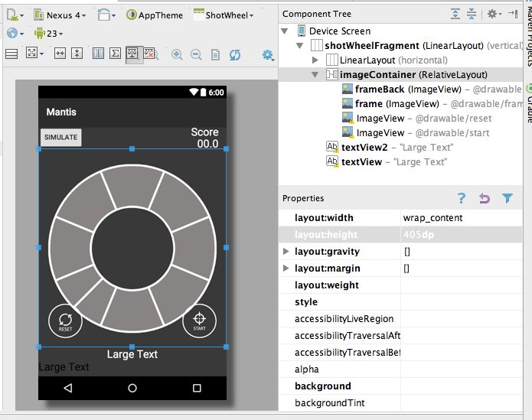The image size is (532, 420).
Task: Open the Nexus 4 device selector
Action: 60,15
